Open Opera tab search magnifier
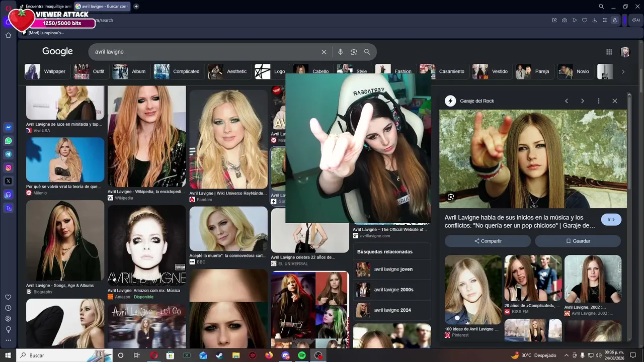The image size is (644, 362). [601, 7]
